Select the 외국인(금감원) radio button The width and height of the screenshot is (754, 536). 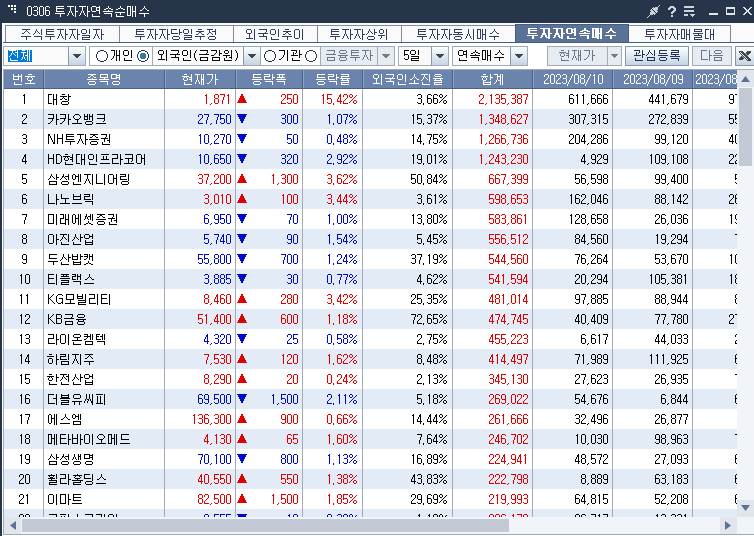tap(143, 56)
